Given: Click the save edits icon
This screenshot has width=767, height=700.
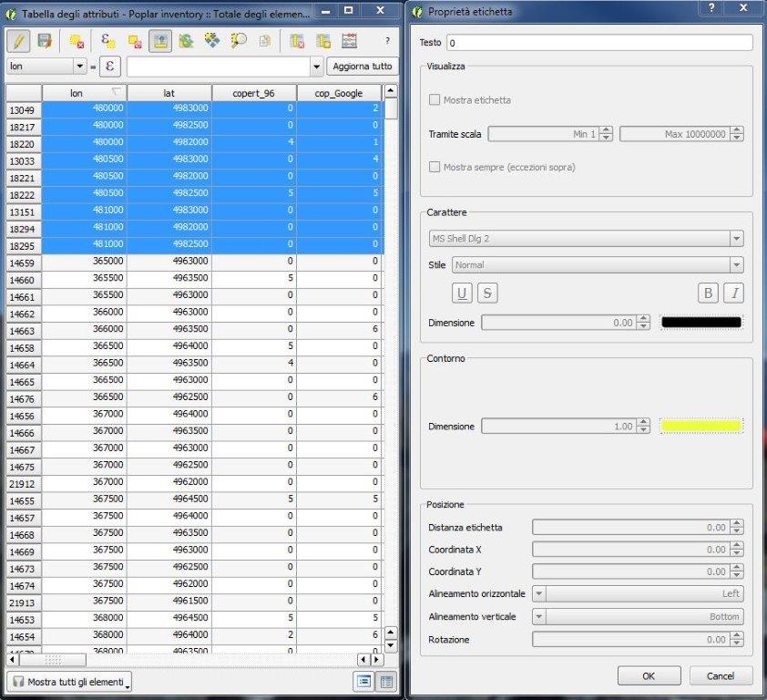Looking at the screenshot, I should tap(46, 41).
